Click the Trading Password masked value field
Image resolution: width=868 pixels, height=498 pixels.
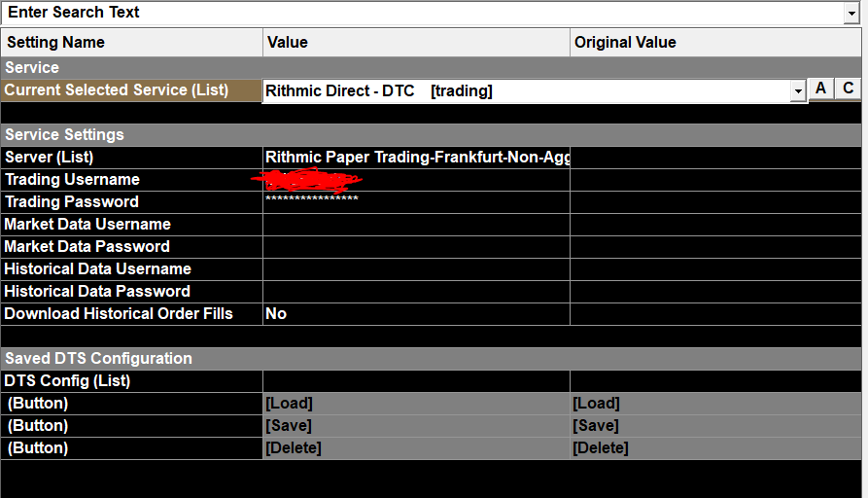point(416,202)
